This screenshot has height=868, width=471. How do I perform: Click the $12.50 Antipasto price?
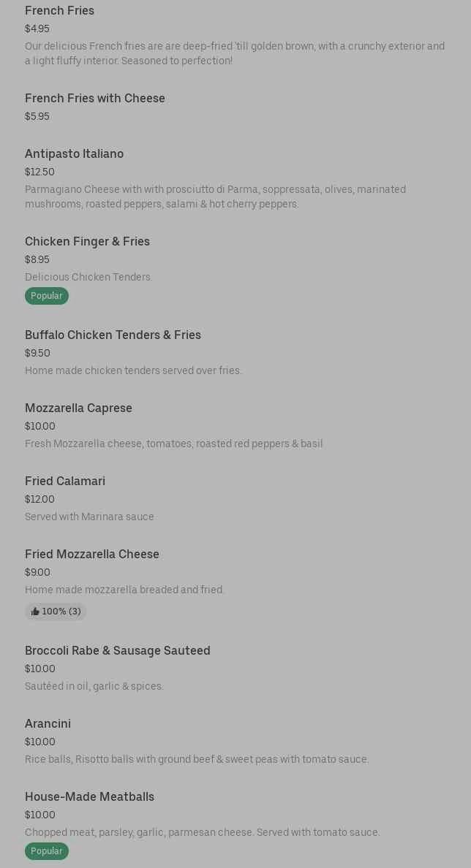[39, 172]
